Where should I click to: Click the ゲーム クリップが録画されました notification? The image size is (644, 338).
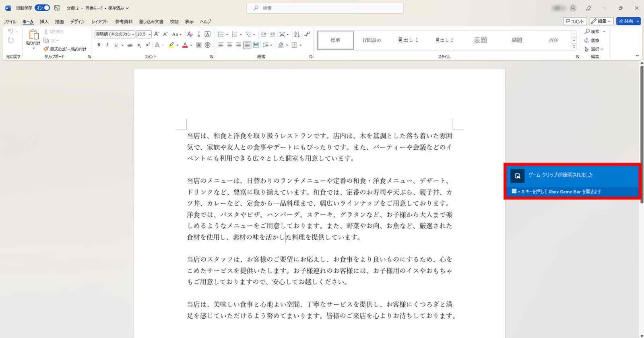tap(572, 181)
